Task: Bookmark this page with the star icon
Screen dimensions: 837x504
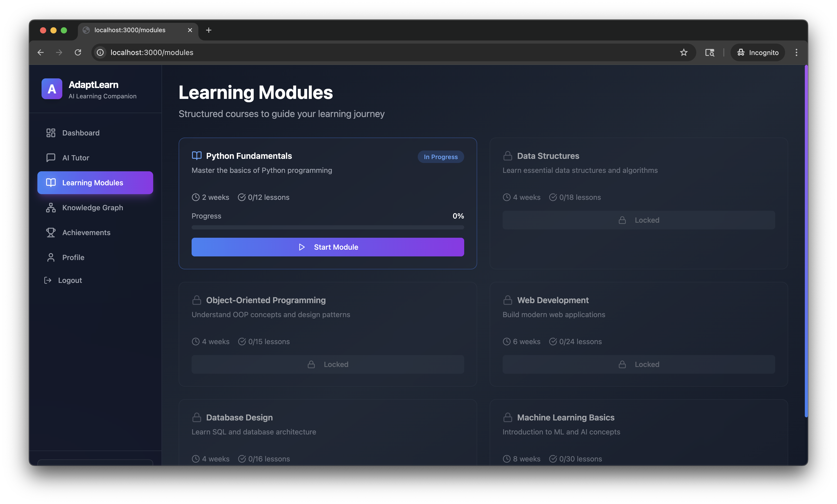Action: (x=684, y=52)
